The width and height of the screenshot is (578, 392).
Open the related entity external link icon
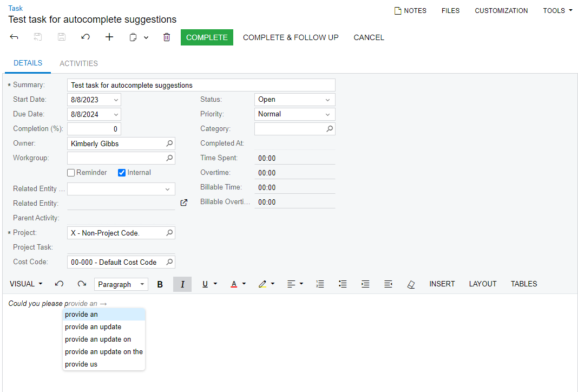click(184, 202)
